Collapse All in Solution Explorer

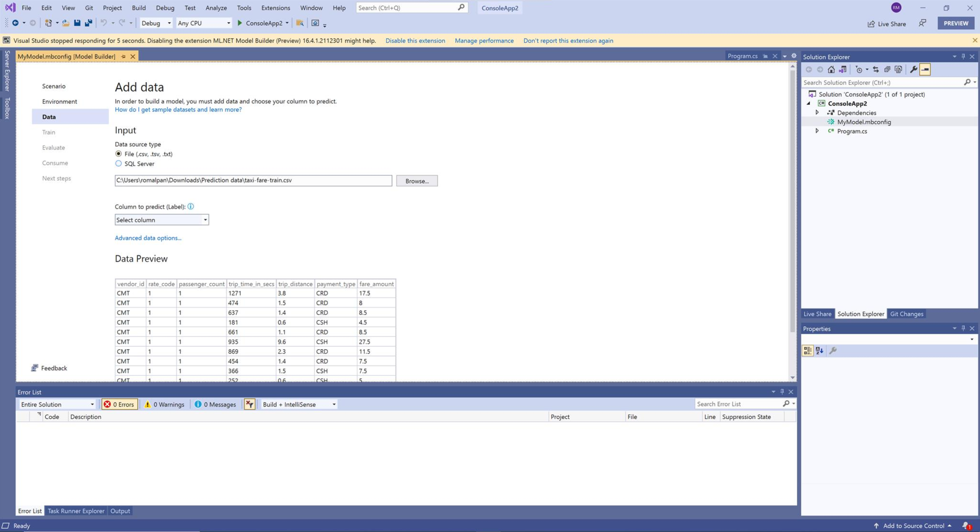pos(887,70)
